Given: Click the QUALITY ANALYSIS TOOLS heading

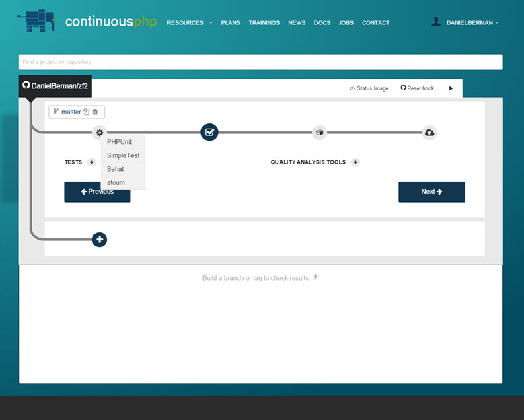Looking at the screenshot, I should (308, 162).
